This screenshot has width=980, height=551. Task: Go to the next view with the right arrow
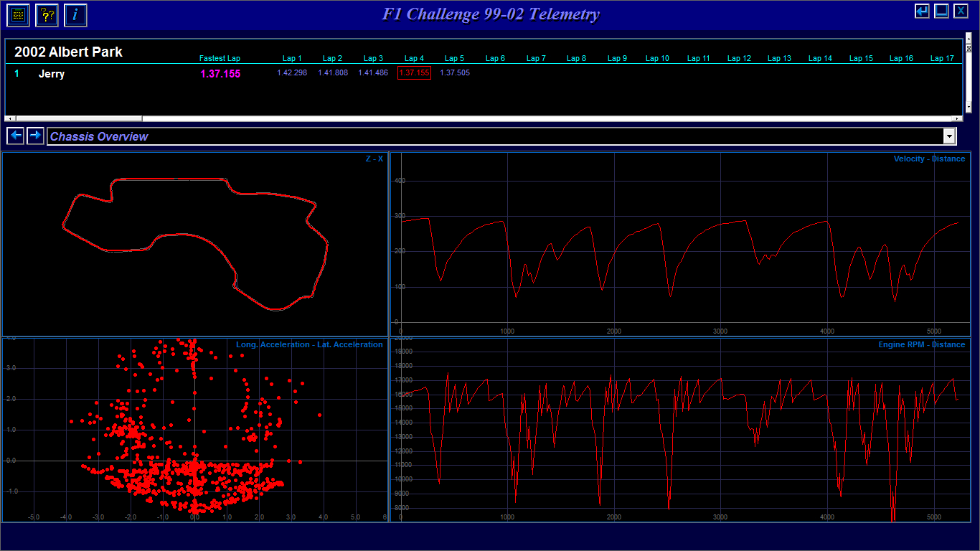(x=35, y=136)
